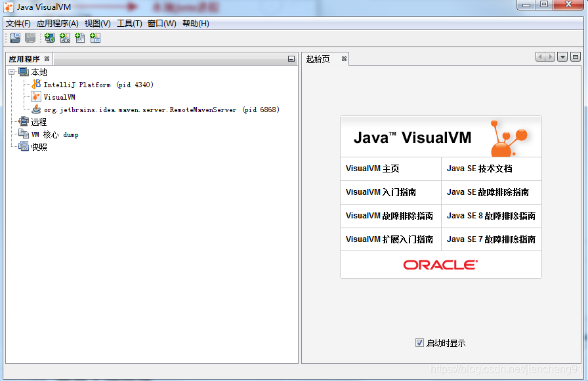Close the 起始页 tab
The image size is (588, 381).
[344, 59]
